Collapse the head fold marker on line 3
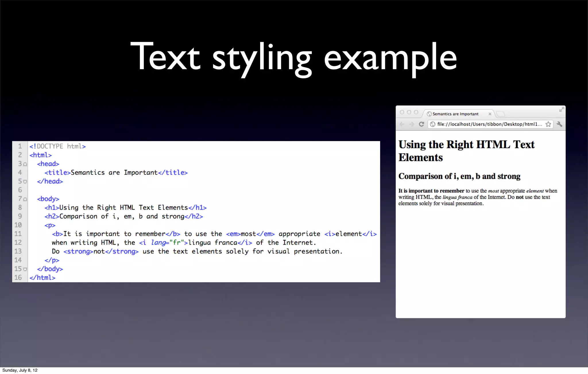This screenshot has width=588, height=374. (x=25, y=164)
